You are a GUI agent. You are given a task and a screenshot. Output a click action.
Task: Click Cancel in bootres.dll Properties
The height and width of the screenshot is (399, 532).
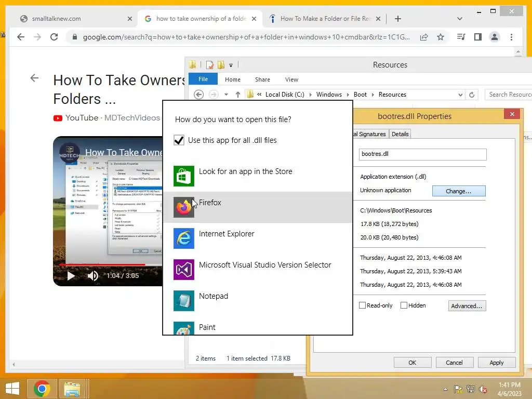tap(454, 362)
